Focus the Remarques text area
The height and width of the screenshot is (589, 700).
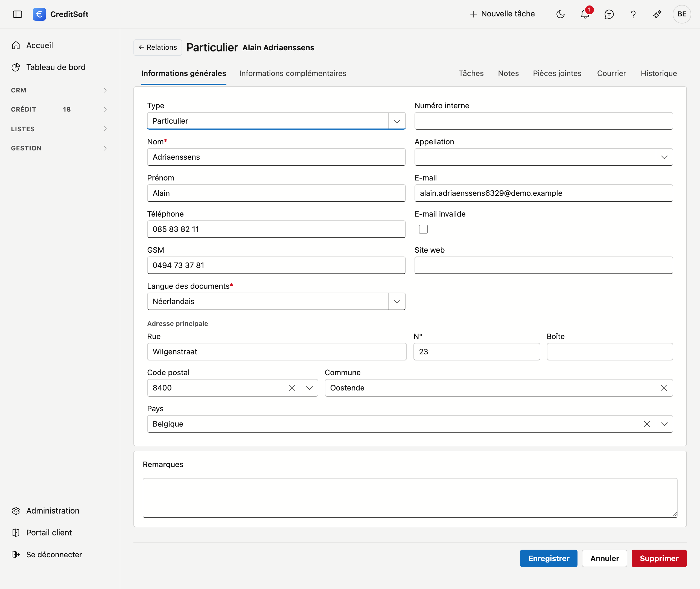[x=410, y=498]
